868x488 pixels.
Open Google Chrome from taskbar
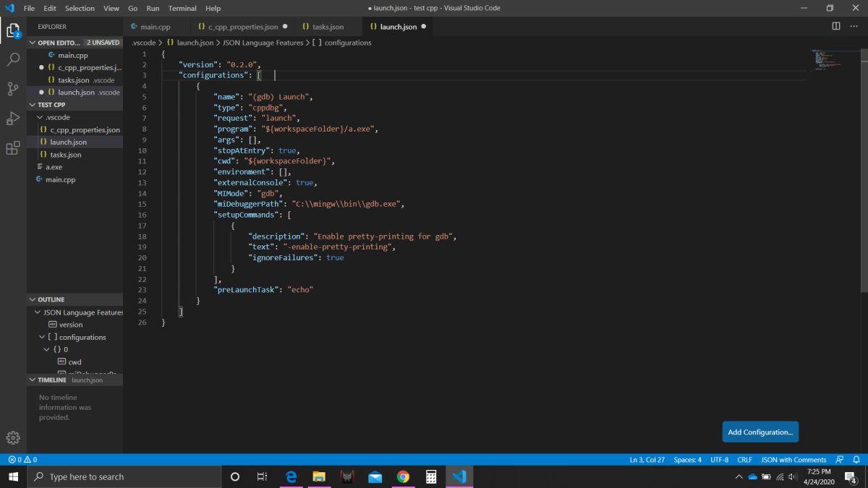pos(403,476)
